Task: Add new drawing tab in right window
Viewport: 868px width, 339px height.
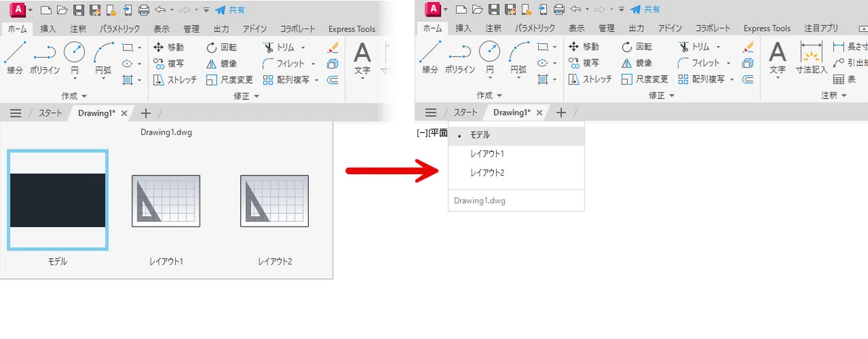Action: click(x=561, y=113)
